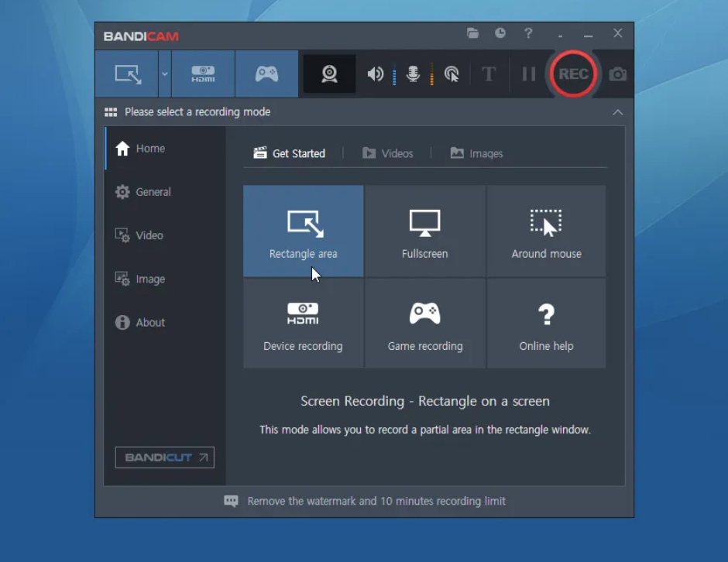Click 'Screen Recording - Rectangle on a screen' heading

425,401
